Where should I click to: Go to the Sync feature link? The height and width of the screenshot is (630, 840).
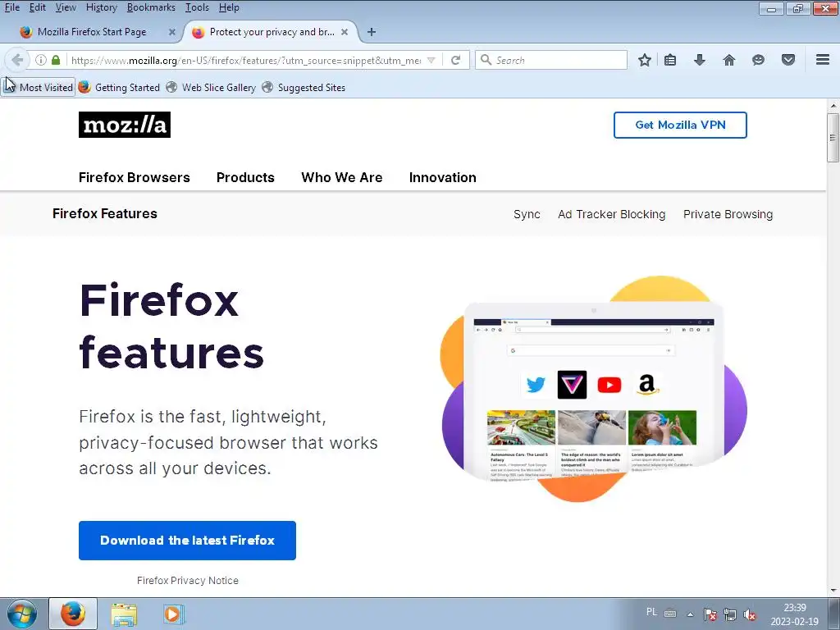527,214
